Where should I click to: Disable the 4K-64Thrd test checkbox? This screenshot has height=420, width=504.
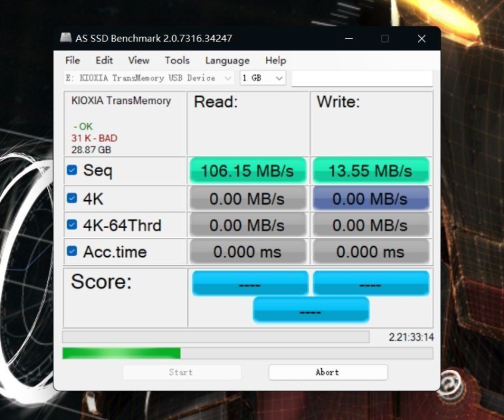72,225
